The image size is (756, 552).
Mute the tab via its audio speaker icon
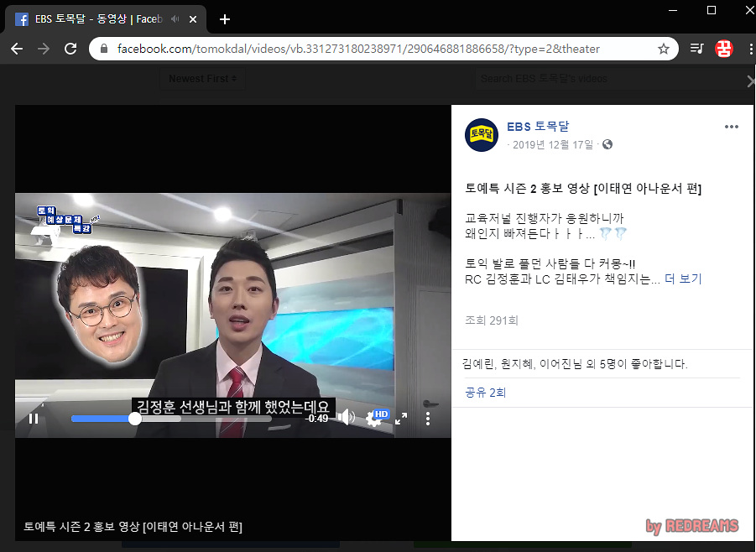coord(175,18)
